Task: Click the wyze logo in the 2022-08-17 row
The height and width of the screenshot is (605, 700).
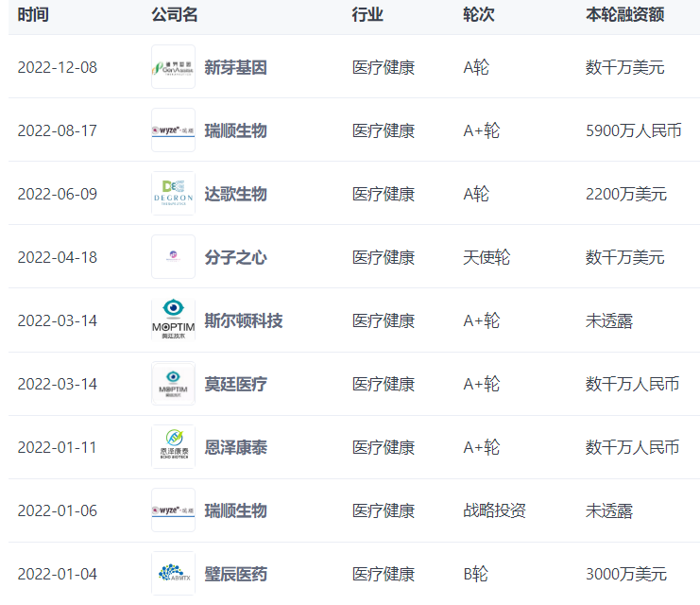Action: [173, 130]
